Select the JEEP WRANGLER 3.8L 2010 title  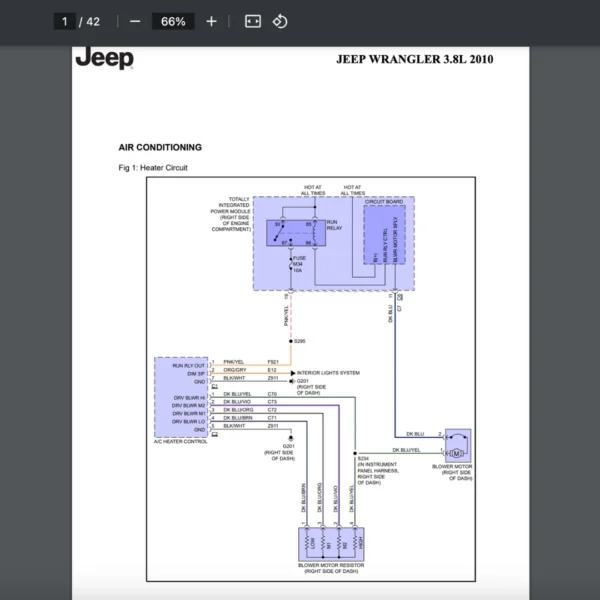415,60
